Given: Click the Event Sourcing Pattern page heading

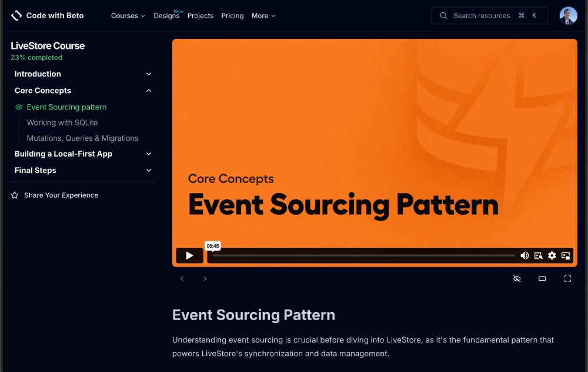Looking at the screenshot, I should tap(253, 315).
